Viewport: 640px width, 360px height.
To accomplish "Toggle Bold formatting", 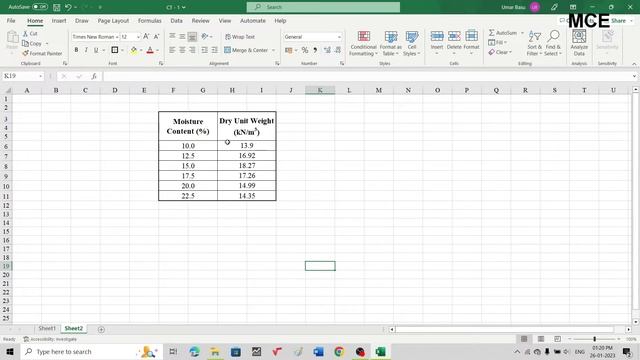I will (x=76, y=50).
